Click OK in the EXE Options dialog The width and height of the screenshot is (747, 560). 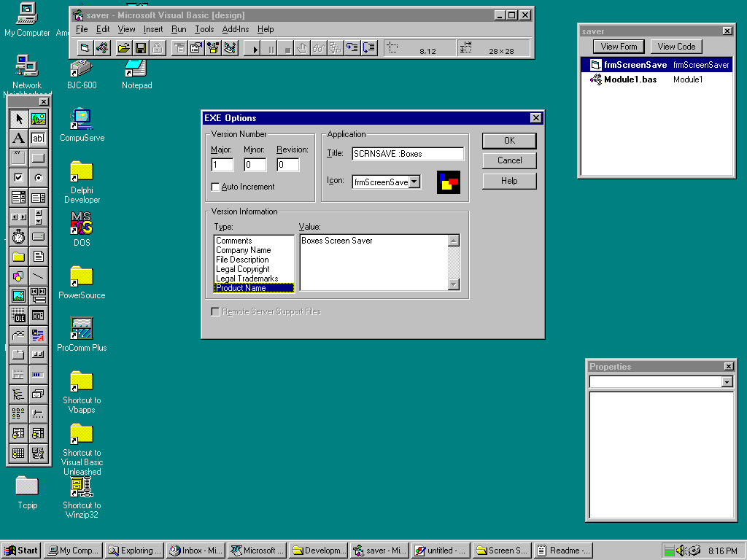509,141
